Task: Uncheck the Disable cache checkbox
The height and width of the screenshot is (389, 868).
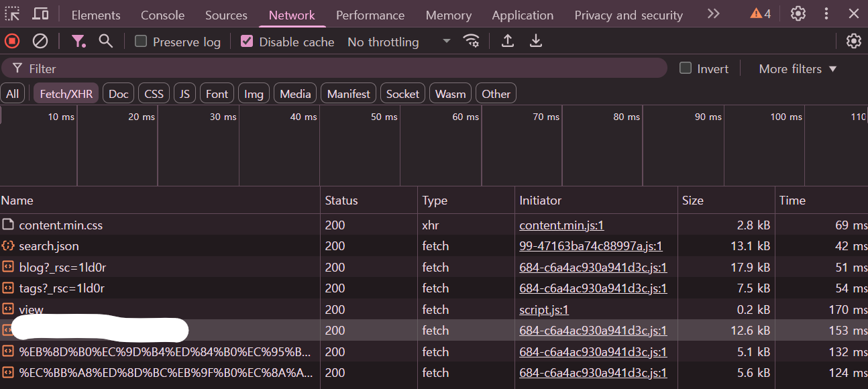Action: coord(247,42)
